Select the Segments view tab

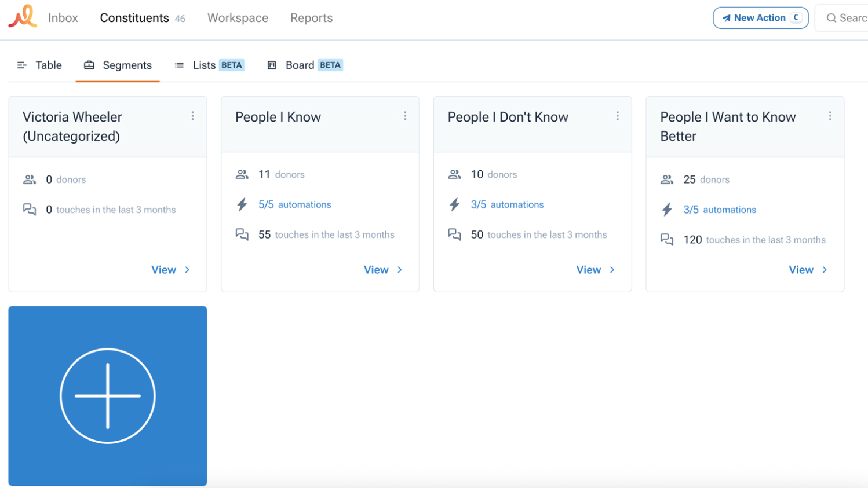[118, 65]
